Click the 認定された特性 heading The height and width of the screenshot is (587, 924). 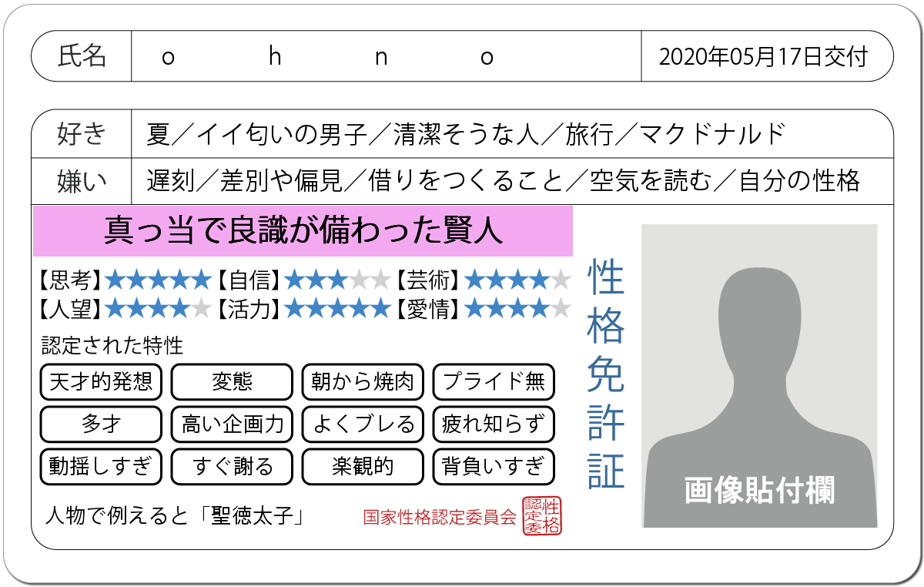[x=112, y=345]
